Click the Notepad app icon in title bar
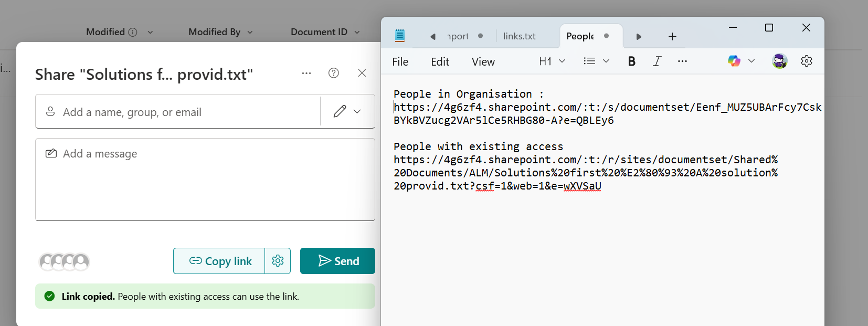The image size is (868, 326). point(400,35)
